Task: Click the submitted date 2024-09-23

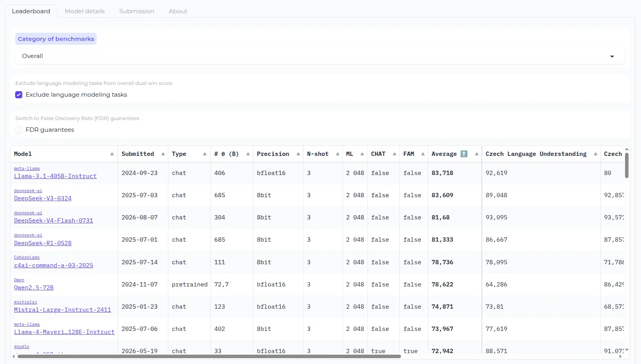Action: point(140,173)
